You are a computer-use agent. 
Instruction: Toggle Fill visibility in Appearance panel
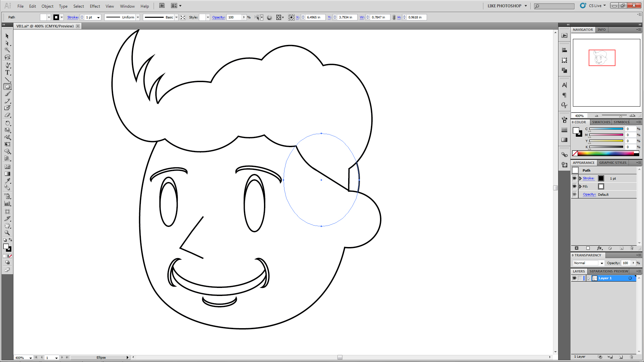click(x=575, y=186)
